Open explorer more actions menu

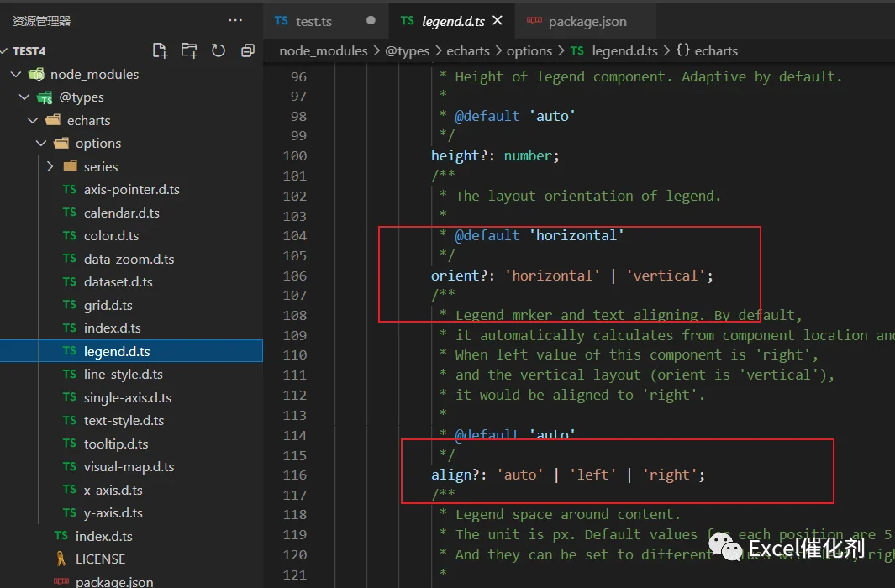[x=235, y=20]
